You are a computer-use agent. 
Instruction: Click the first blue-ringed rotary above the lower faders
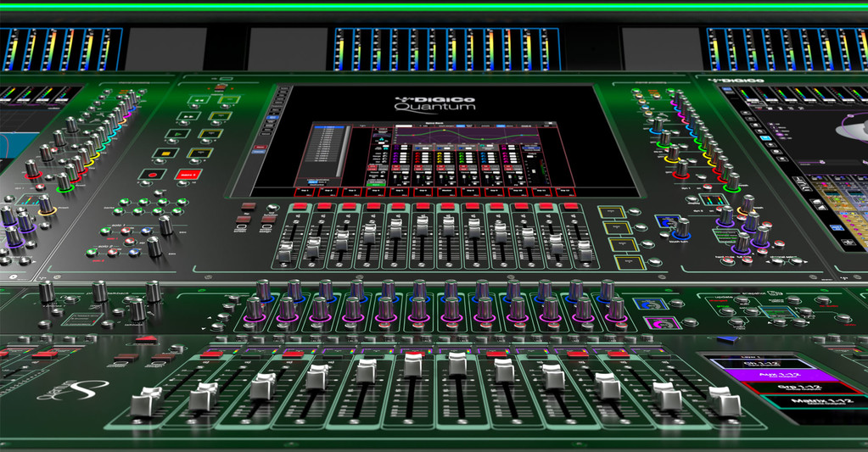click(264, 290)
